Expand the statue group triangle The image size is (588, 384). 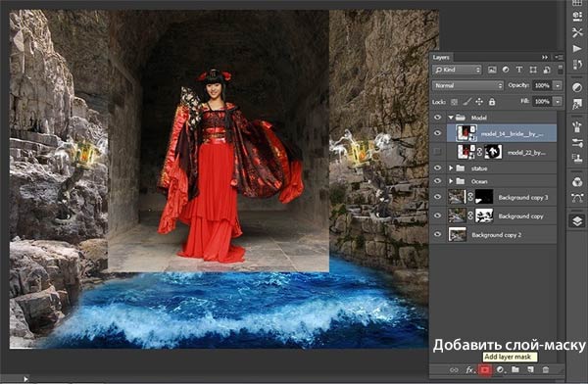click(451, 168)
